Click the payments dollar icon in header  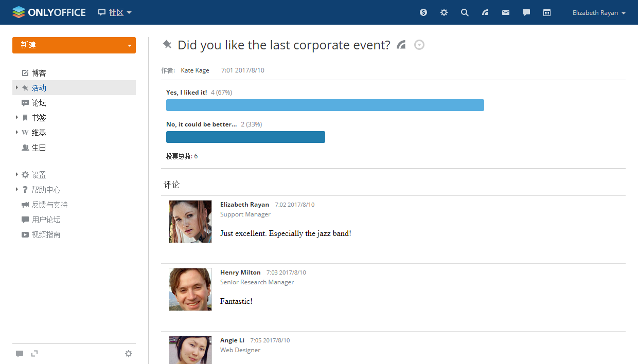pyautogui.click(x=423, y=12)
